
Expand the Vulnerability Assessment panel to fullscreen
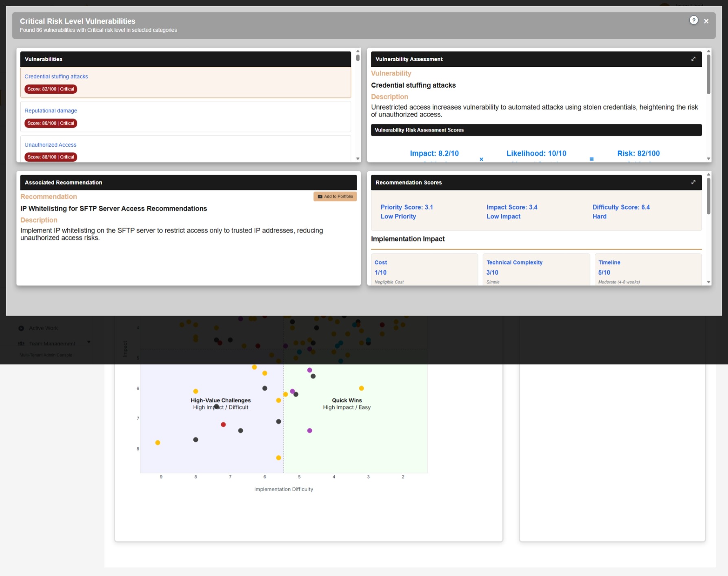pyautogui.click(x=693, y=59)
